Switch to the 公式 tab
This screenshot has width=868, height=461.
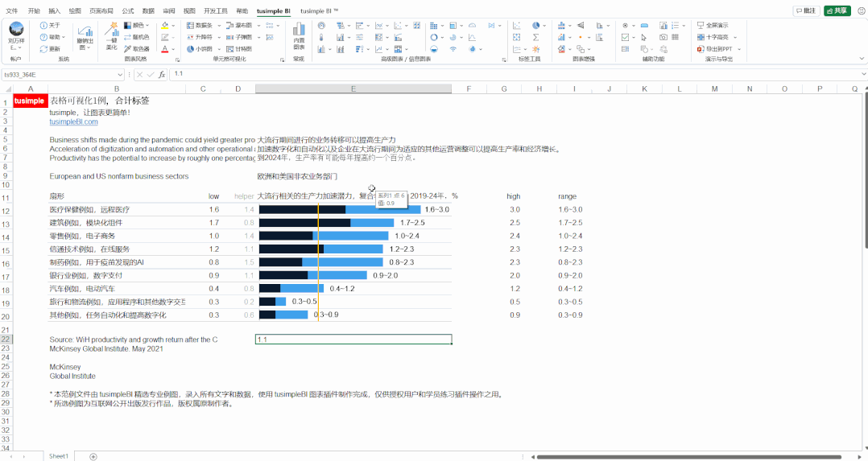tap(128, 11)
